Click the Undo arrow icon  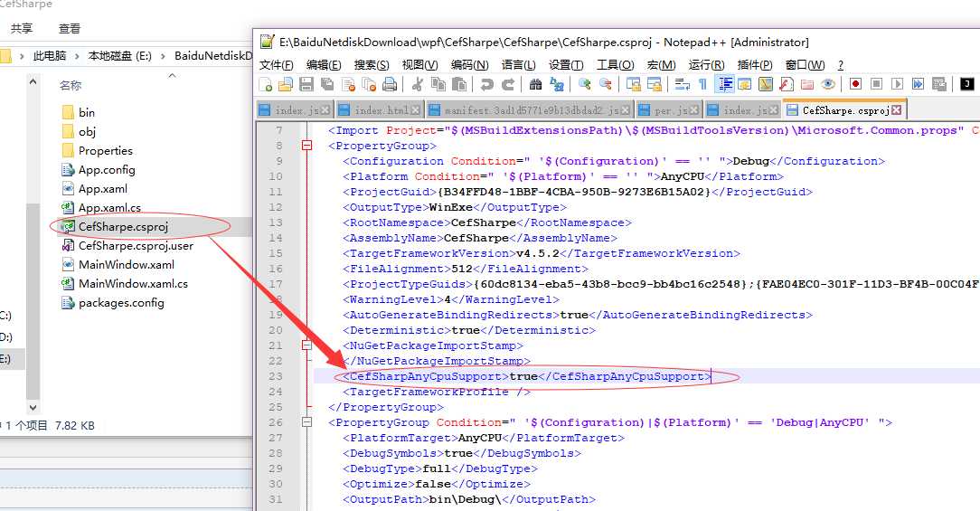pyautogui.click(x=487, y=84)
